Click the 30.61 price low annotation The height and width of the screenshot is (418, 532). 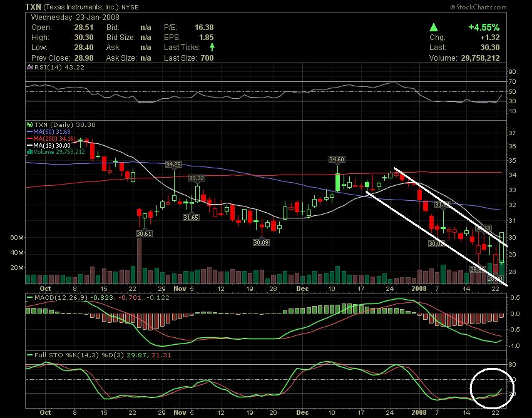click(144, 233)
